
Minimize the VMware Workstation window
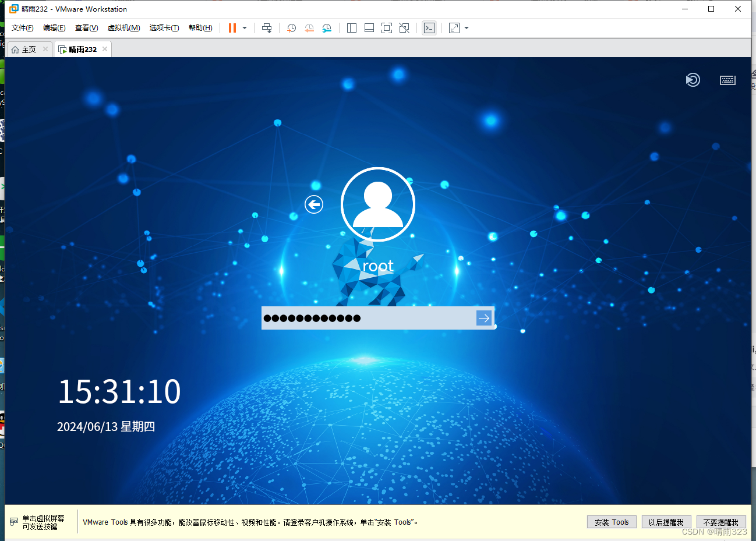coord(685,9)
